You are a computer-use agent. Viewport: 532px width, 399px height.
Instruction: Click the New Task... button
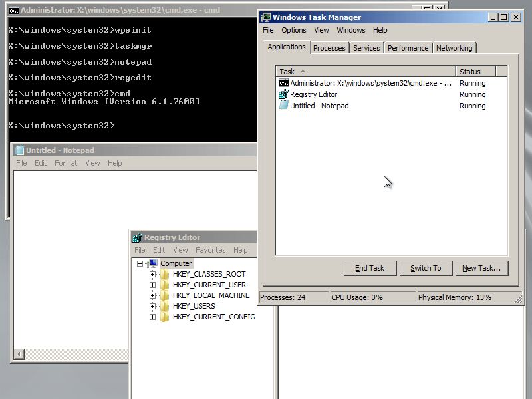(482, 268)
